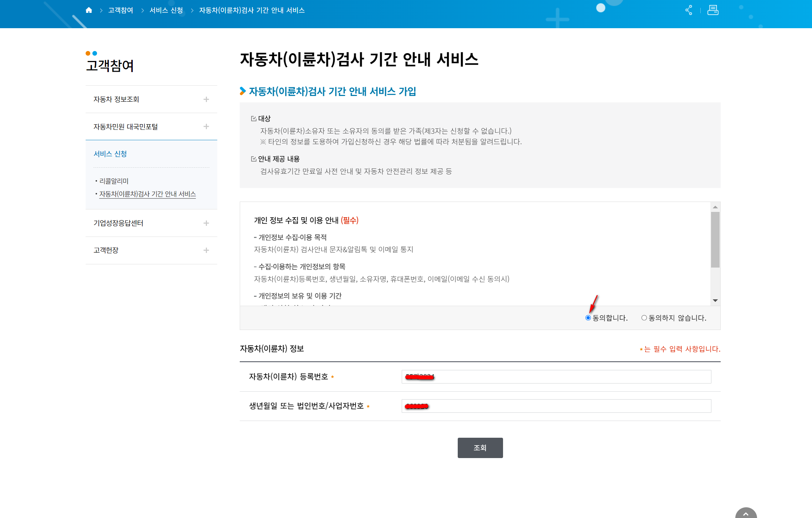Click 고객참여 breadcrumb link
This screenshot has height=518, width=812.
[121, 10]
